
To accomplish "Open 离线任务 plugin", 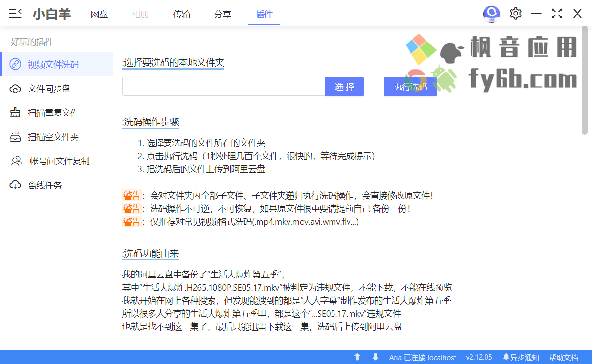I will [57, 185].
